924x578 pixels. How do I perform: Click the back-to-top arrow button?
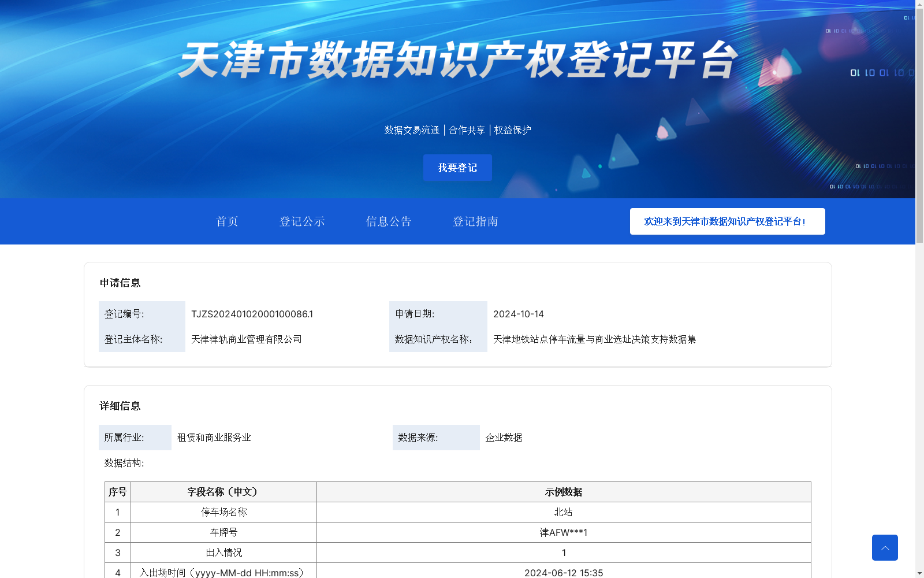click(x=885, y=547)
